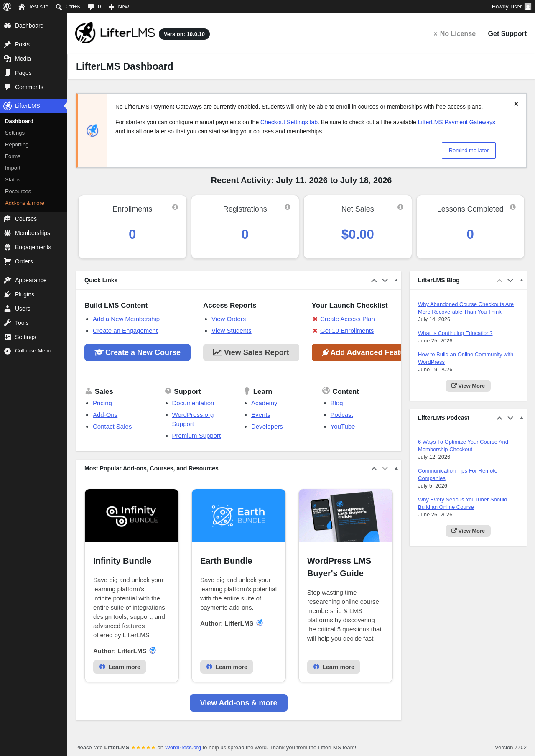Open the WordPress.org rating link in footer

[x=183, y=748]
